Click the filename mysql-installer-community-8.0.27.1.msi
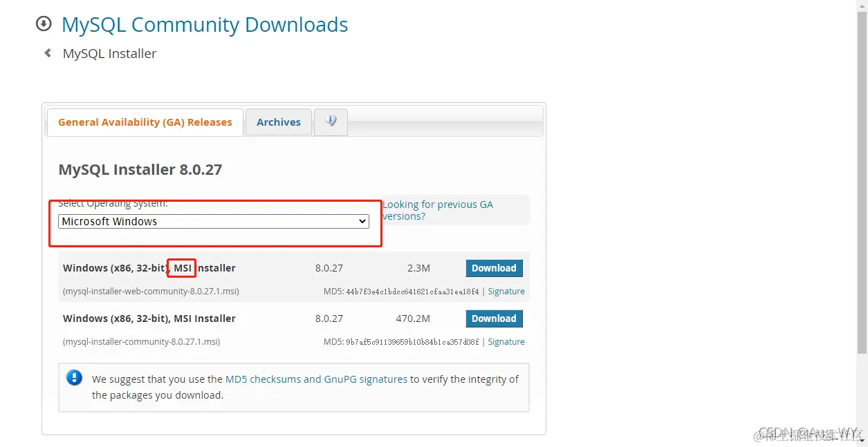The height and width of the screenshot is (447, 868). tap(142, 342)
